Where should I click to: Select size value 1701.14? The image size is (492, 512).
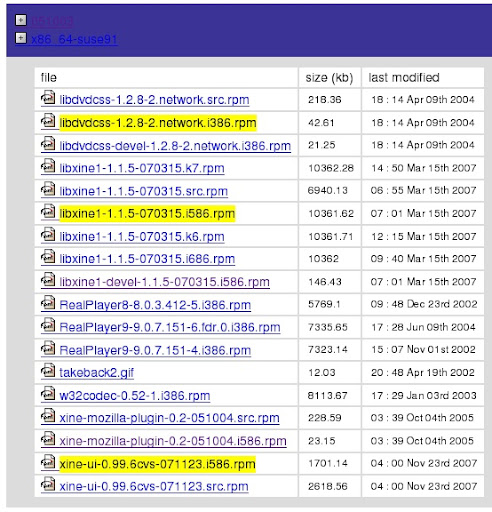[x=328, y=463]
